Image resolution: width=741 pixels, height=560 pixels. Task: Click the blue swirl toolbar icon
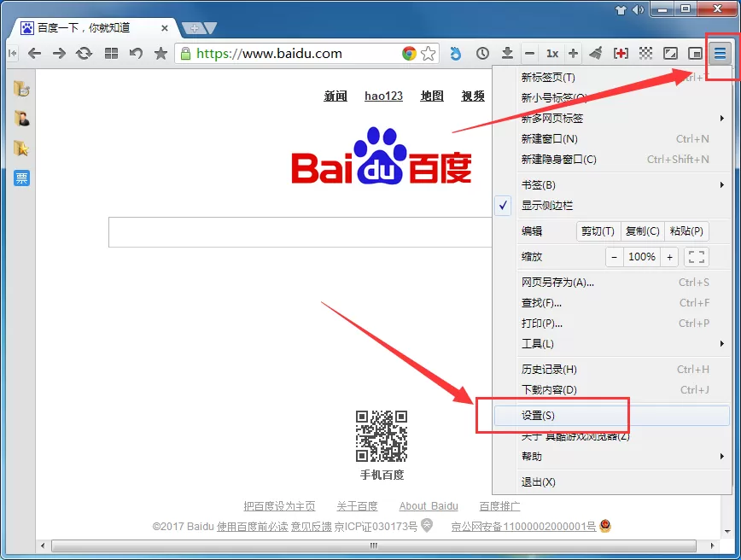point(456,54)
